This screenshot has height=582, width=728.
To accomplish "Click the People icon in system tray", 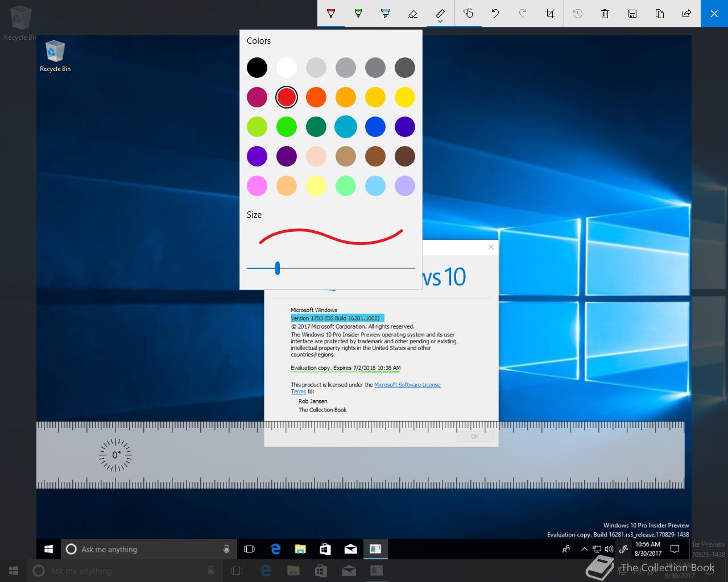I will coord(566,549).
